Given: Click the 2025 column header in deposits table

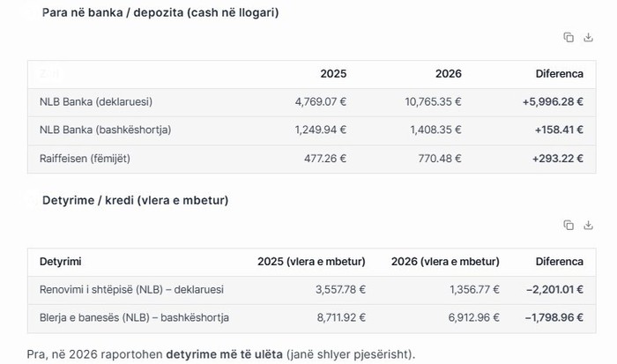Looking at the screenshot, I should pyautogui.click(x=333, y=74).
